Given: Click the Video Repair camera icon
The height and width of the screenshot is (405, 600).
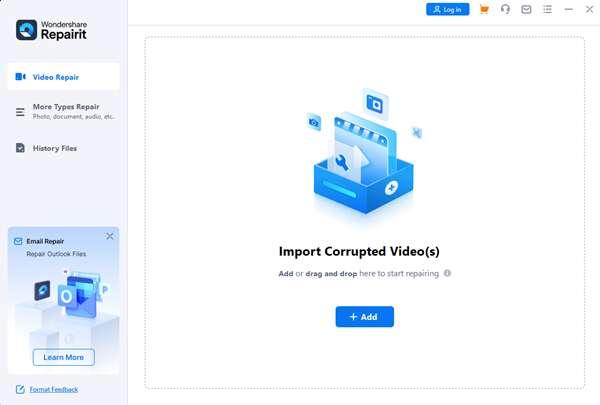Looking at the screenshot, I should (x=20, y=77).
